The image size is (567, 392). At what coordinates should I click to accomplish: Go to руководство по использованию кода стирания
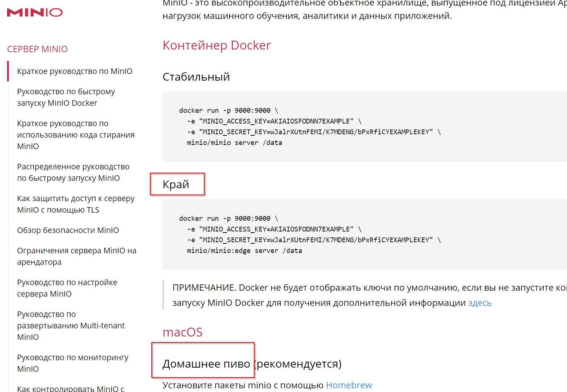pyautogui.click(x=76, y=135)
